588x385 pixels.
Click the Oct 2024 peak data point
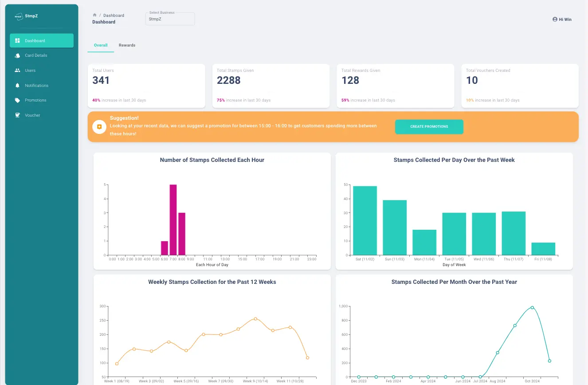click(x=531, y=307)
